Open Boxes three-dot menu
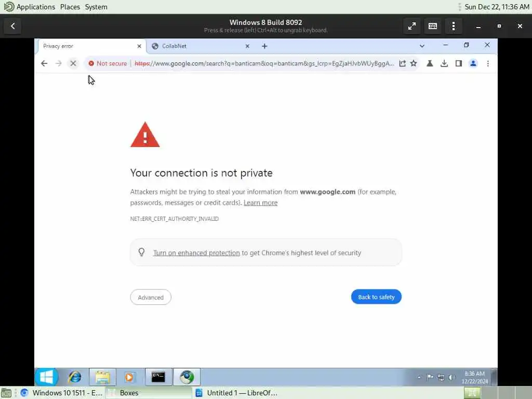This screenshot has width=532, height=399. 454,26
